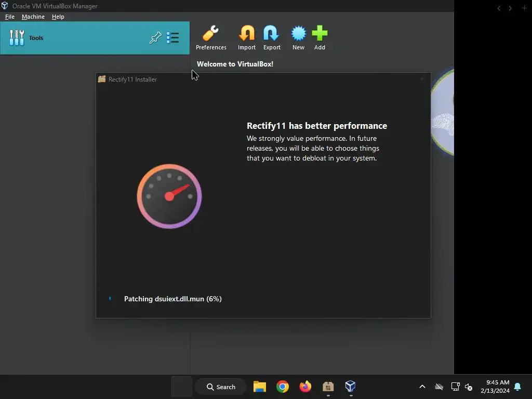The image size is (532, 399).
Task: Open the notification bell icon
Action: click(518, 387)
